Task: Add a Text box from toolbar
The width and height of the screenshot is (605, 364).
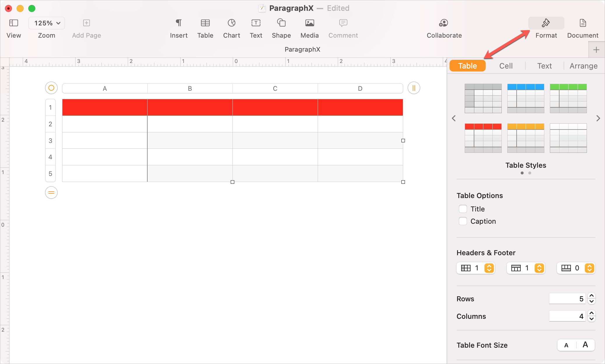Action: (256, 23)
